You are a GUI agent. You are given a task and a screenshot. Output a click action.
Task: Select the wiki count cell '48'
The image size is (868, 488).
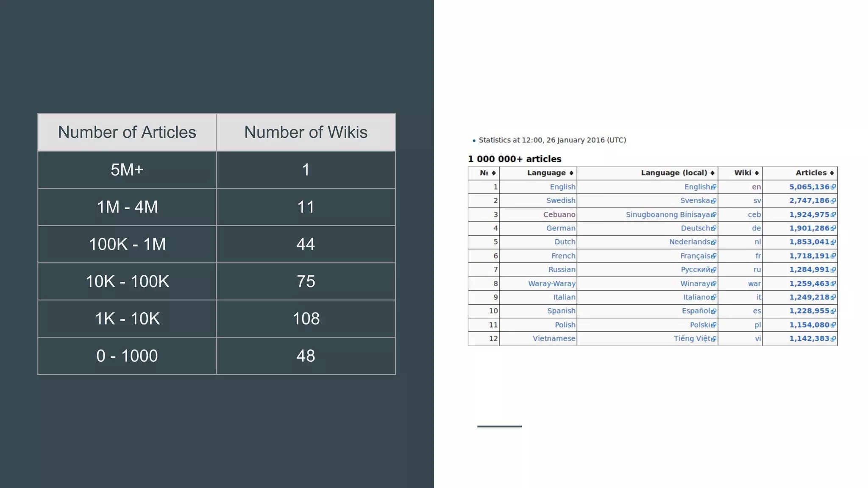click(306, 356)
